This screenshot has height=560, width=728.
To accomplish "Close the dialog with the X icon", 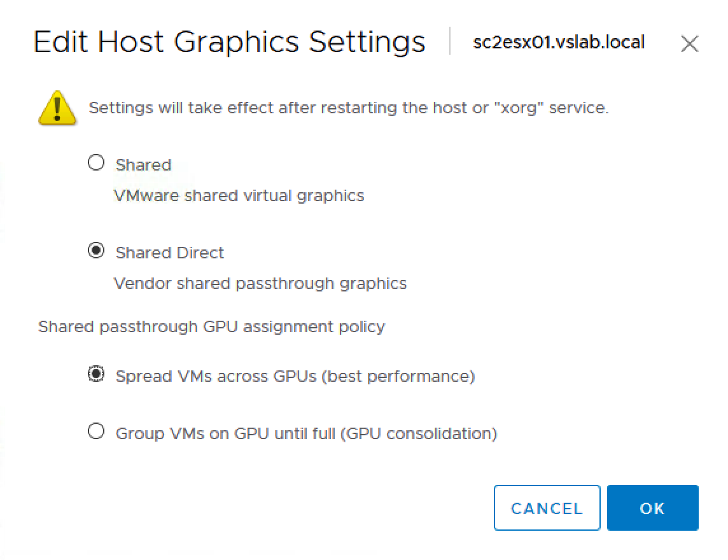I will (689, 44).
